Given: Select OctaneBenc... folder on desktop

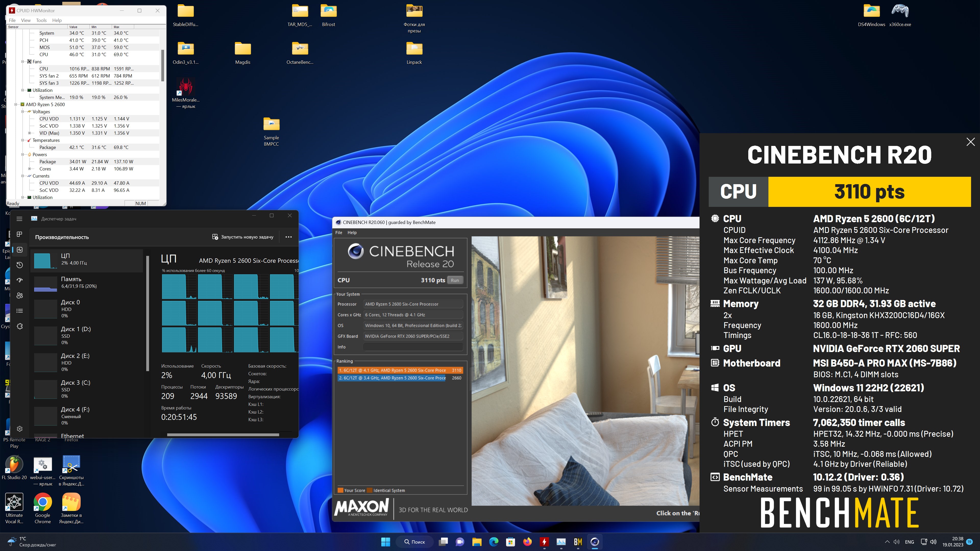Looking at the screenshot, I should pos(300,53).
